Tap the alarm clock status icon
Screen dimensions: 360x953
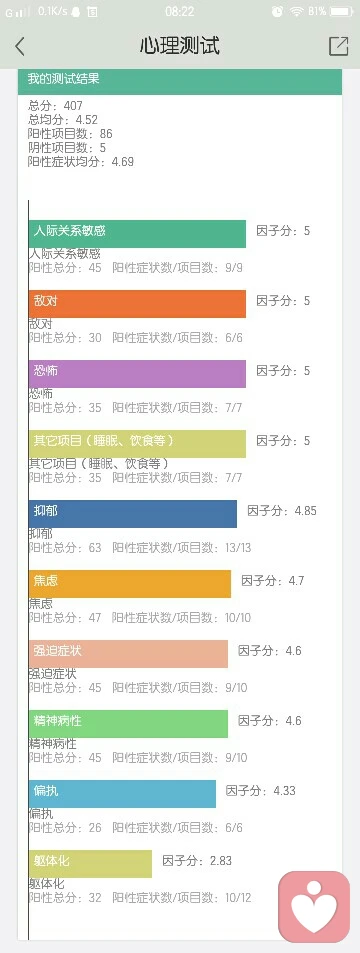pos(277,12)
